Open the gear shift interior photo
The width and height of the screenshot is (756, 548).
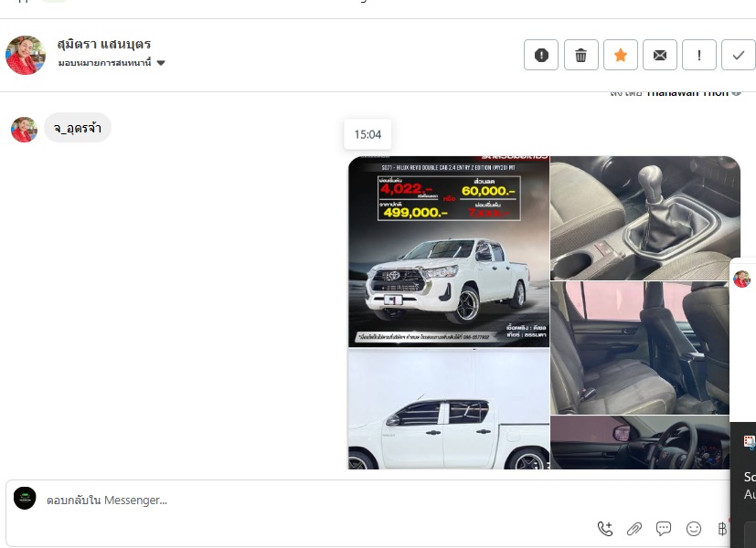tap(645, 217)
